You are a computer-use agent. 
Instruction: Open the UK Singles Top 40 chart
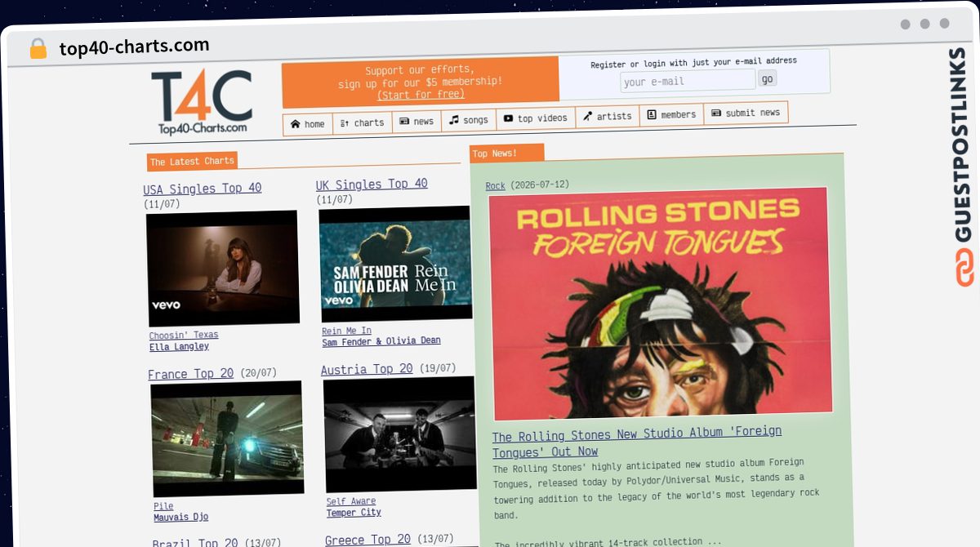(372, 185)
